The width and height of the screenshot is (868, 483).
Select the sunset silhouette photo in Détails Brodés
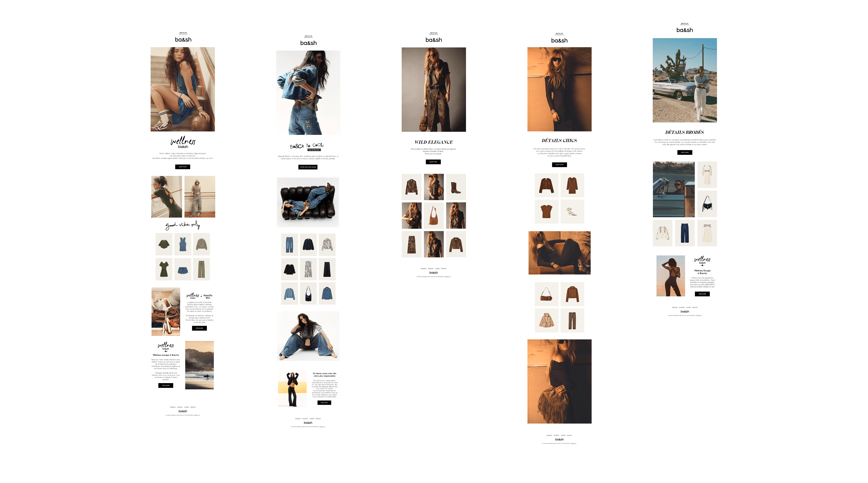(671, 276)
